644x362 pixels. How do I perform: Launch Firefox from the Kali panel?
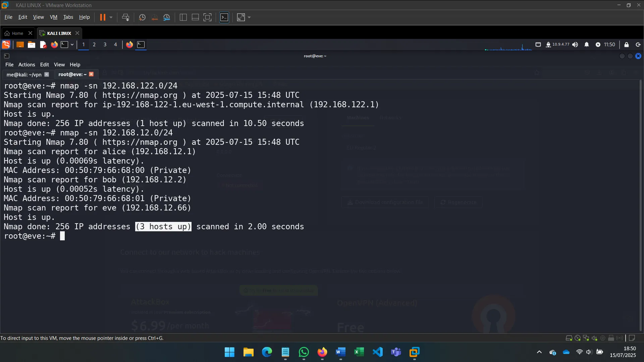coord(54,45)
